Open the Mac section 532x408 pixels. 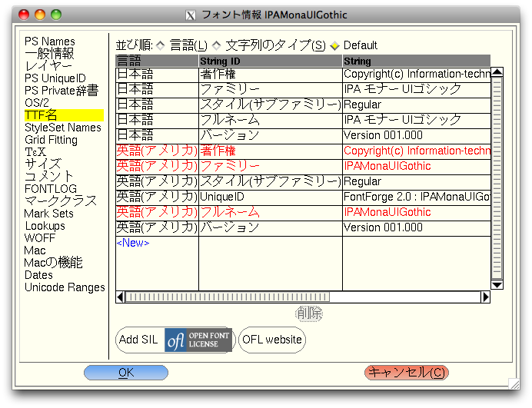[x=35, y=250]
